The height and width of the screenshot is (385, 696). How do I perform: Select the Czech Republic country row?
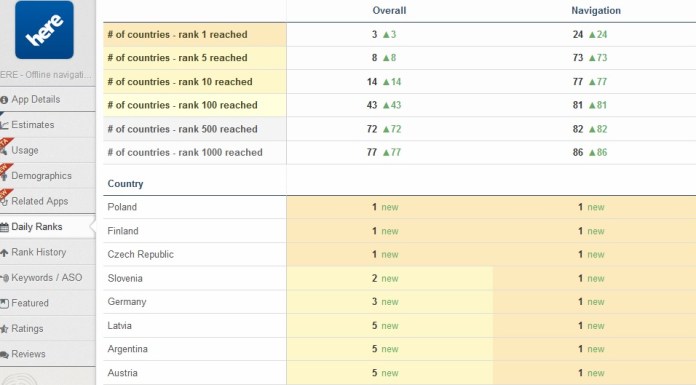(399, 254)
